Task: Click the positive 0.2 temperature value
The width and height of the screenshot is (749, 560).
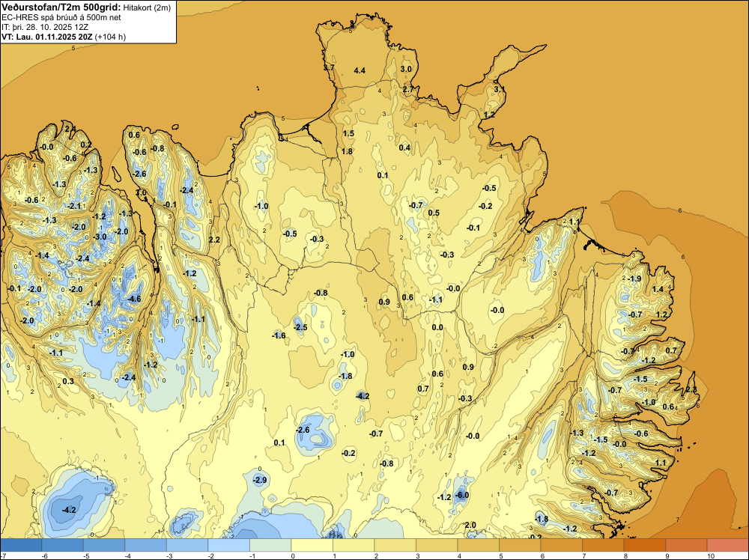Action: (86, 144)
